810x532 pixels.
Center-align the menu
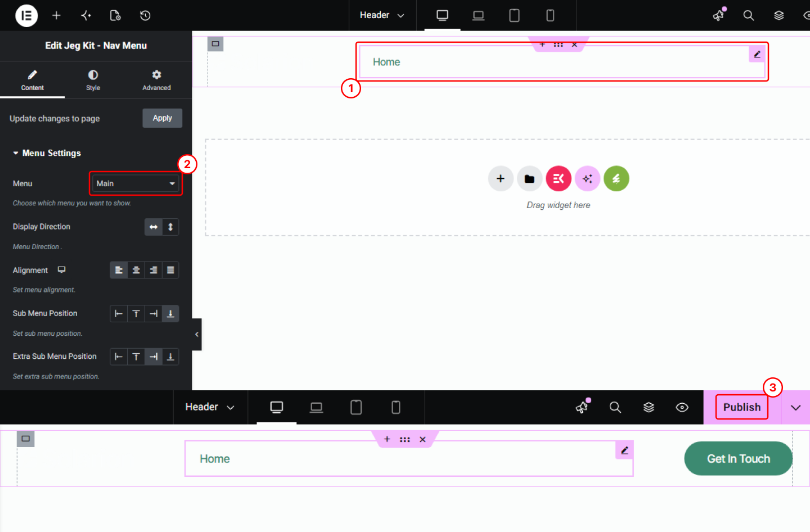[136, 270]
